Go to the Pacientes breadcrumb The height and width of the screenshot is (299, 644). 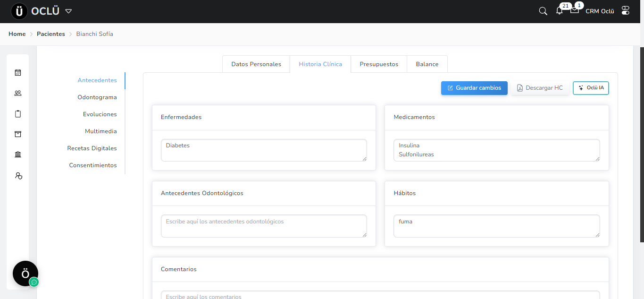[x=51, y=34]
